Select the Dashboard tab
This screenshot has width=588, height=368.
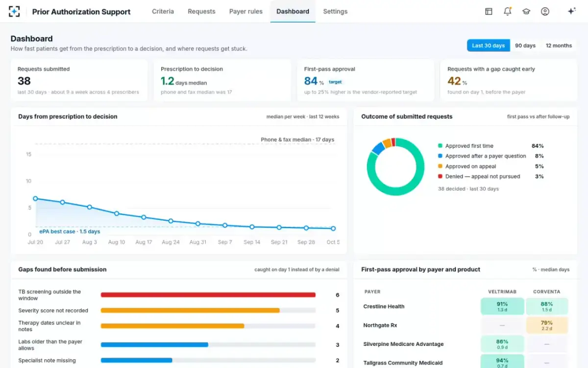(293, 11)
